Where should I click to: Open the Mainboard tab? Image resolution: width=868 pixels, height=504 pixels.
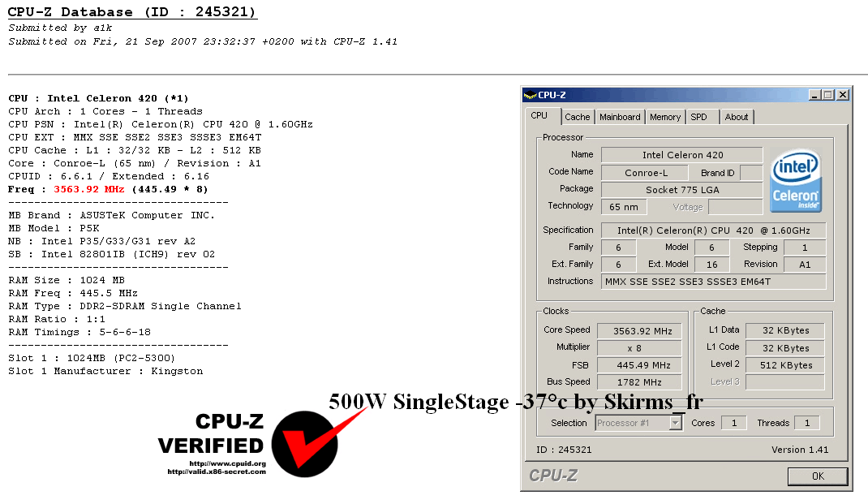(620, 117)
